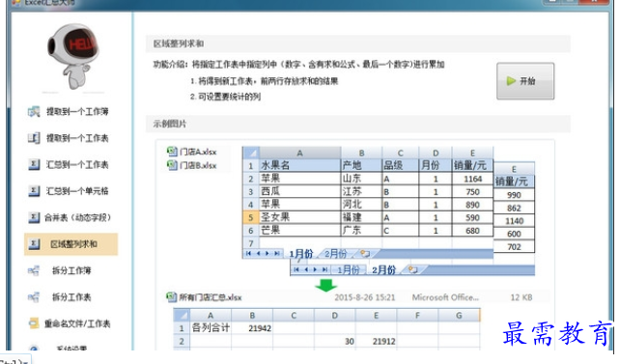Start the task with the 开始 button
The image size is (620, 364).
click(525, 81)
